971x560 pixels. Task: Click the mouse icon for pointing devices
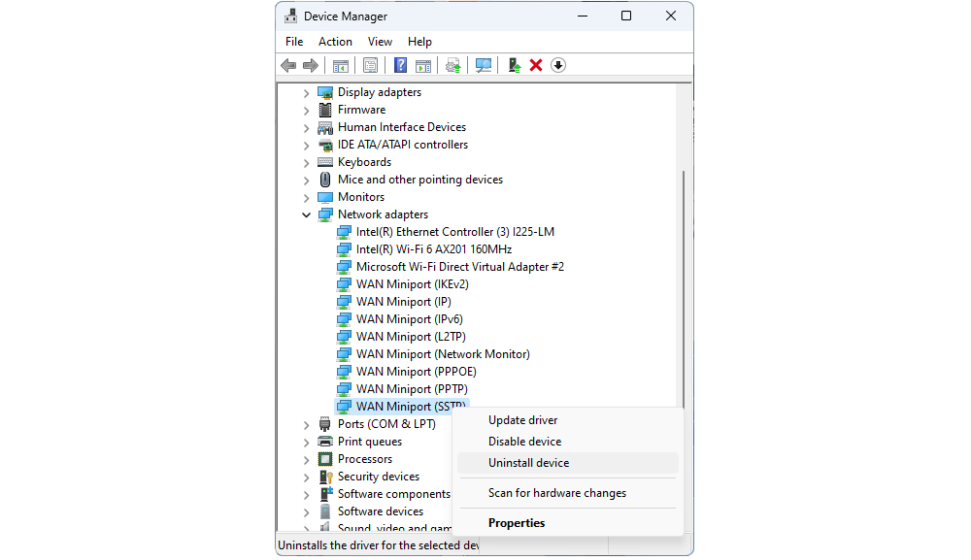click(325, 180)
